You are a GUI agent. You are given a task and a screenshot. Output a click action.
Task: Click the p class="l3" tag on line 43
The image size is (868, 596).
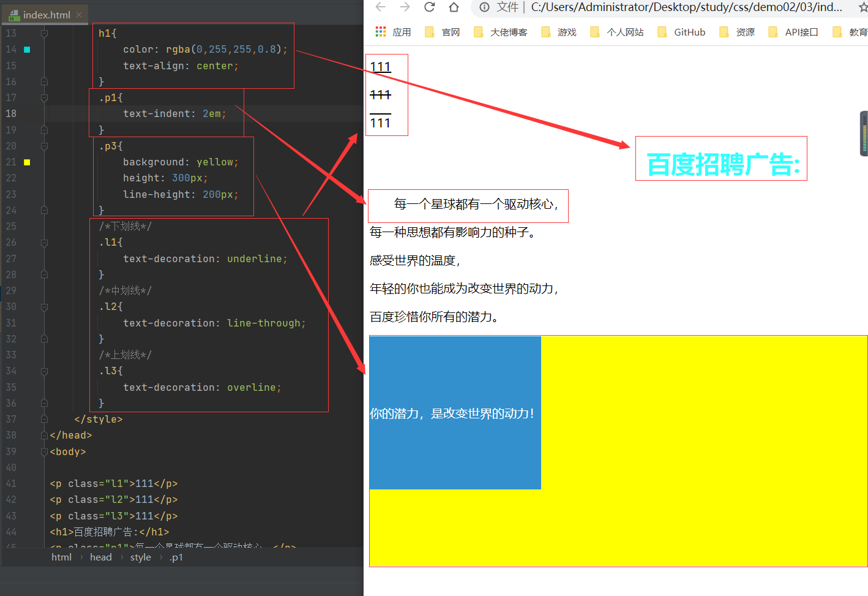click(114, 516)
